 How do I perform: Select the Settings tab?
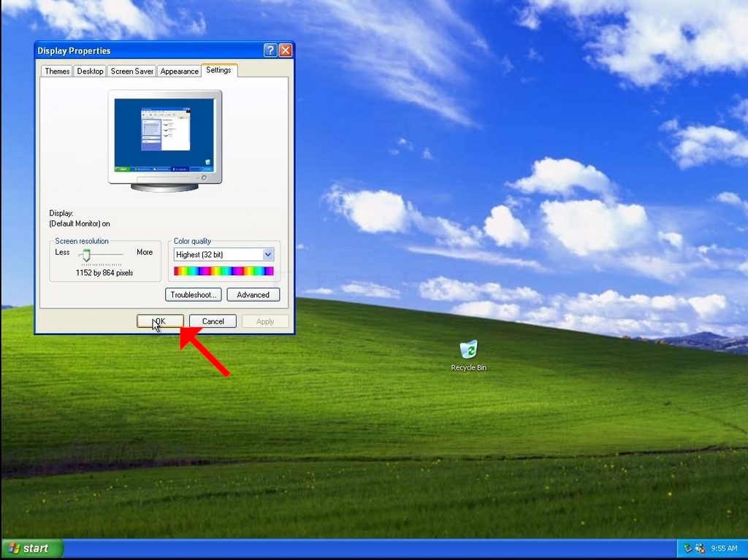(x=219, y=70)
